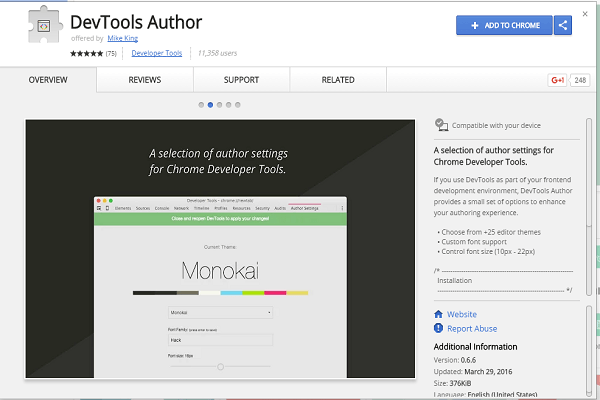
Task: Switch to the Overview tab
Action: [x=48, y=80]
